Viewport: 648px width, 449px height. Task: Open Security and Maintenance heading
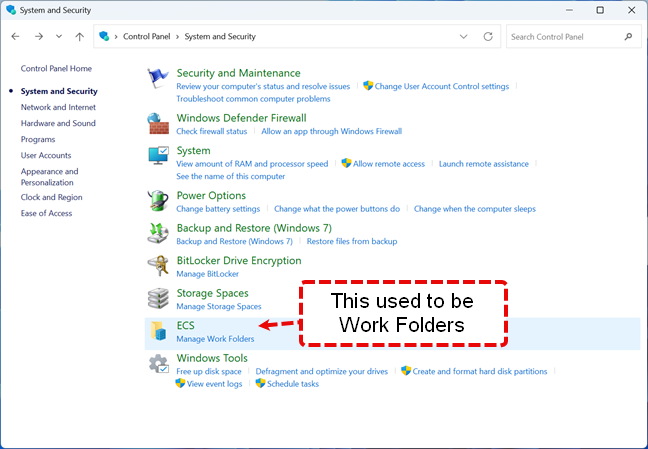pyautogui.click(x=238, y=73)
